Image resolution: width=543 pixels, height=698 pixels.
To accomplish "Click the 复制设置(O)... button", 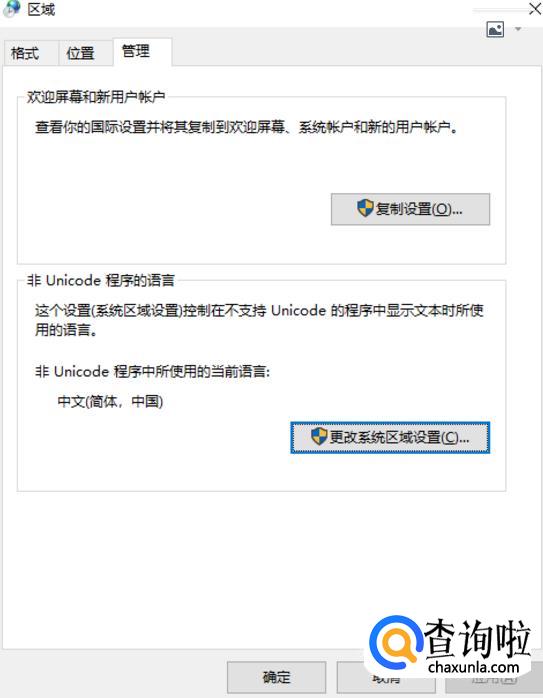I will 410,209.
